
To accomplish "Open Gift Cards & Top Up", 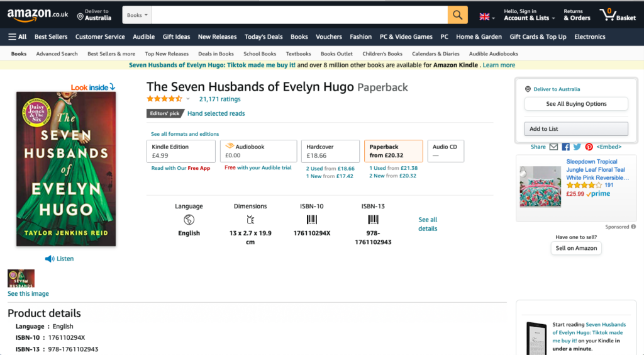I will pos(538,37).
